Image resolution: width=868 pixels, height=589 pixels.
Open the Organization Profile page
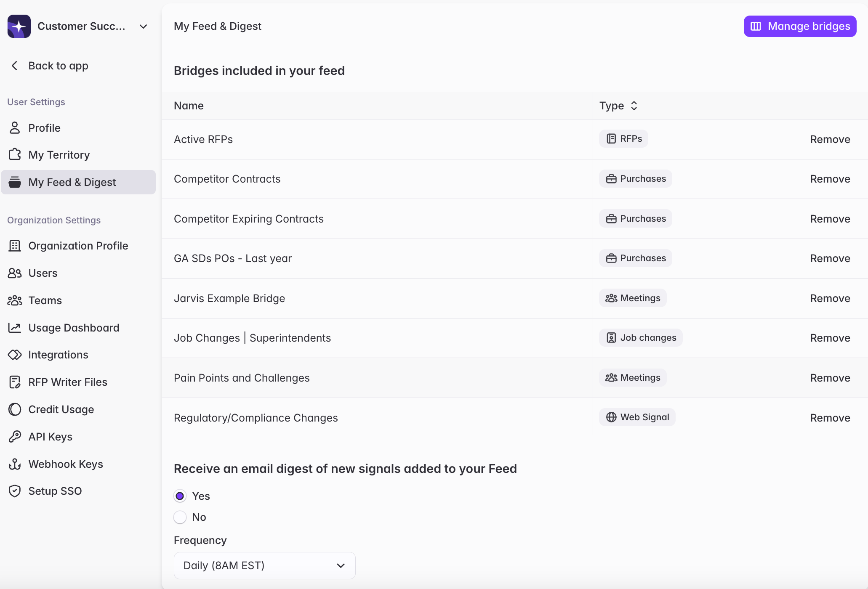[x=78, y=246]
